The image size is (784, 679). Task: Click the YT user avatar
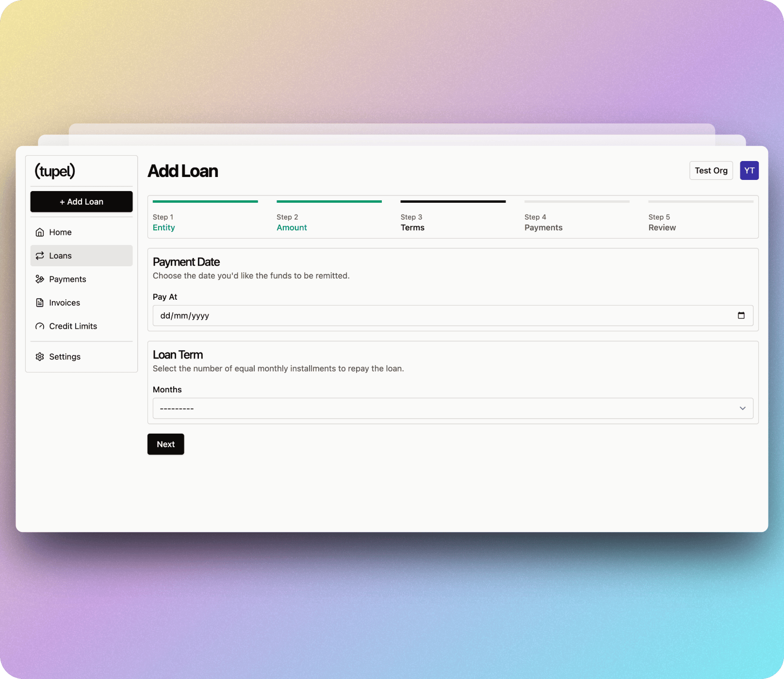[749, 171]
